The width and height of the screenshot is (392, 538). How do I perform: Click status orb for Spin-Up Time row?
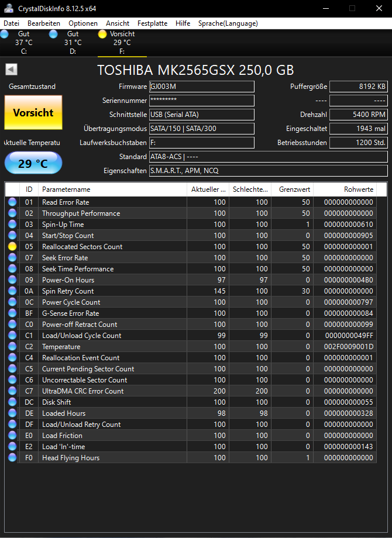12,225
